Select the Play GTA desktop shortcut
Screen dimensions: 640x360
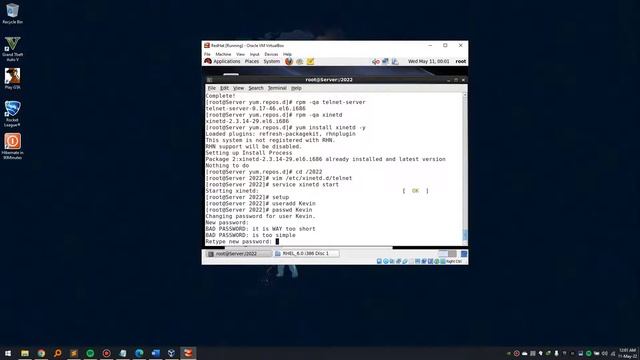13,79
